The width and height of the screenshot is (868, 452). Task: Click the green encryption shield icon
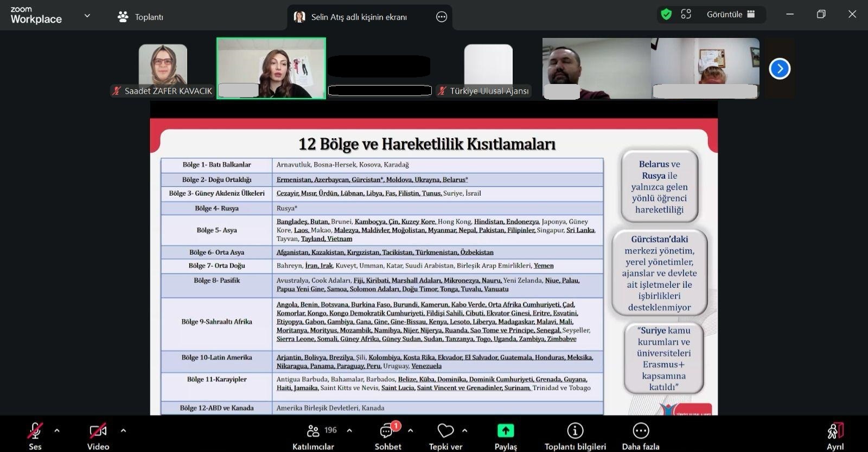pyautogui.click(x=666, y=15)
